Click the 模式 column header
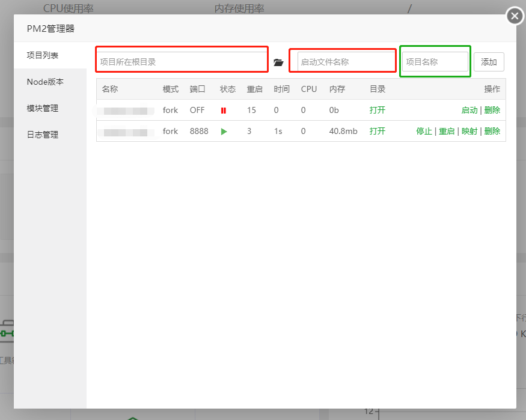The height and width of the screenshot is (420, 526). 171,89
